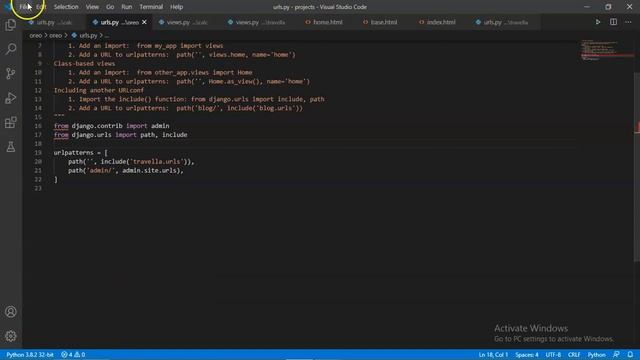Open the Source Control view
This screenshot has width=640, height=360.
point(11,73)
